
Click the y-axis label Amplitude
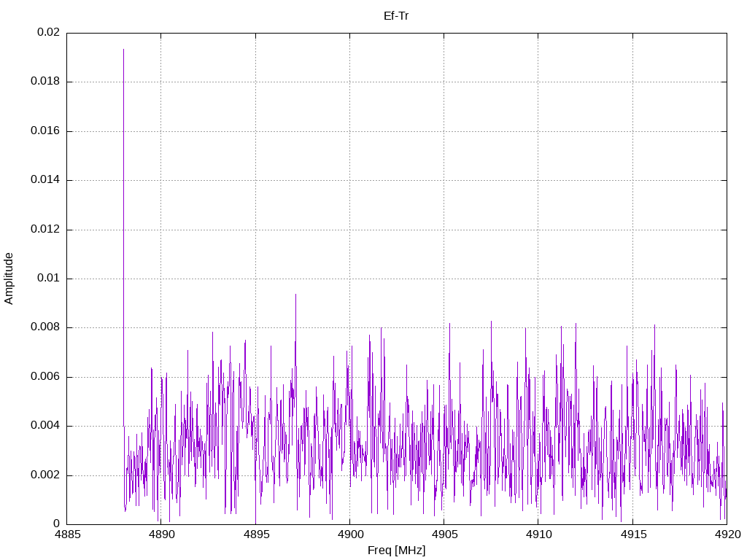click(9, 279)
